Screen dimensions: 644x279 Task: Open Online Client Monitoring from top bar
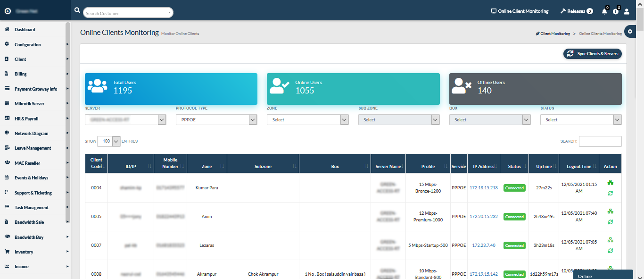(519, 10)
